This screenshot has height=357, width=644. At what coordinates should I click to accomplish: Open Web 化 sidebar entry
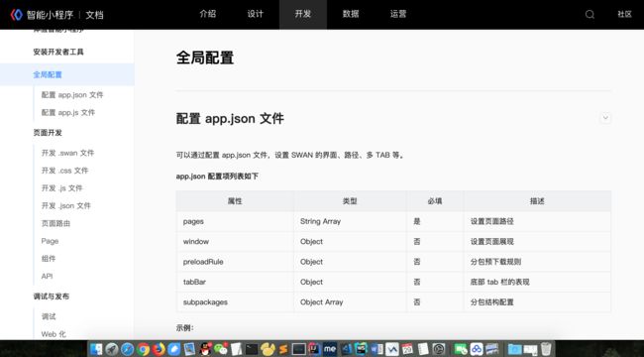[x=54, y=334]
